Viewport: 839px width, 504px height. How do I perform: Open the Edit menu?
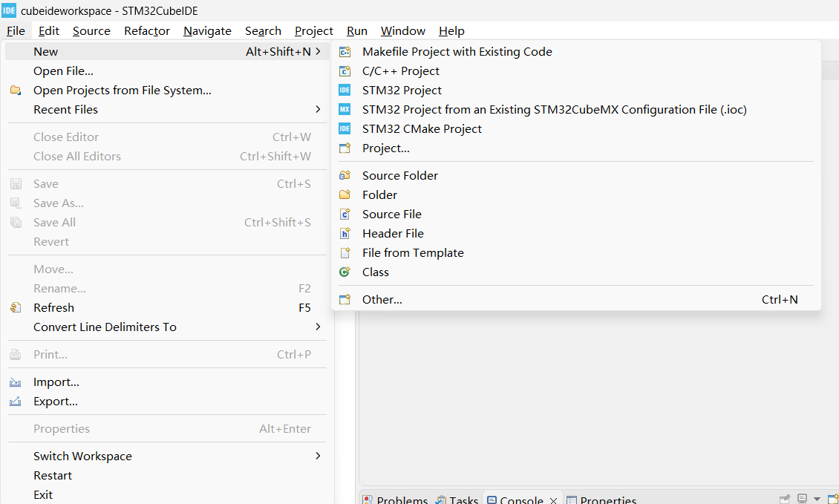point(49,31)
